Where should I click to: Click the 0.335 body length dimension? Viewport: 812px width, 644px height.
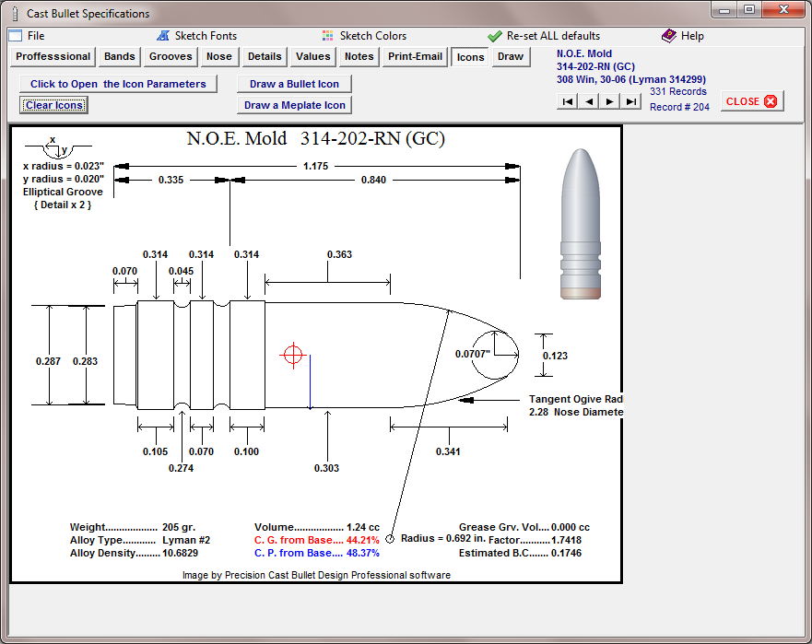pos(171,181)
